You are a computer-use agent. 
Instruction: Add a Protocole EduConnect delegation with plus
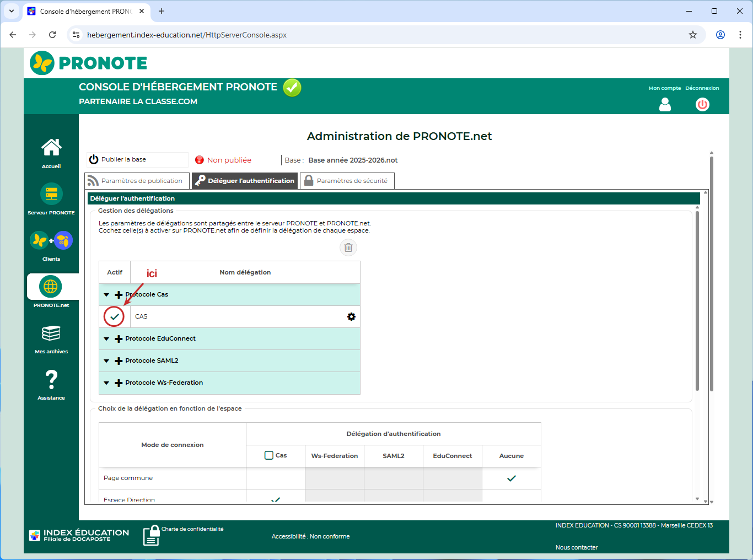[119, 339]
